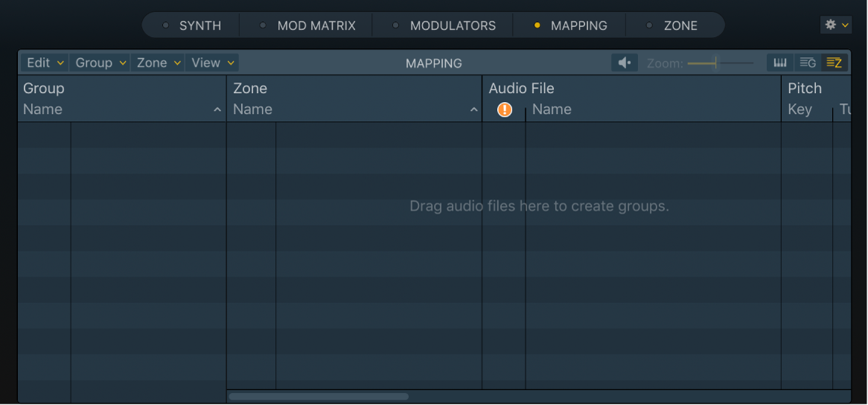Viewport: 868px width, 405px height.
Task: Toggle the MODULATORS pane indicator
Action: point(396,25)
